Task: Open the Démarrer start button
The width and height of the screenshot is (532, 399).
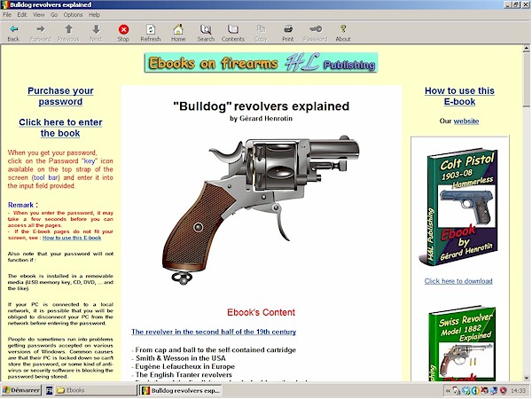Action: 21,390
